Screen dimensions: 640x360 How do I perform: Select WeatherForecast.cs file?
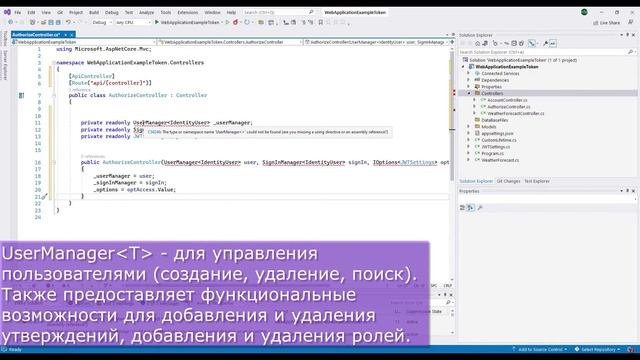[x=500, y=160]
